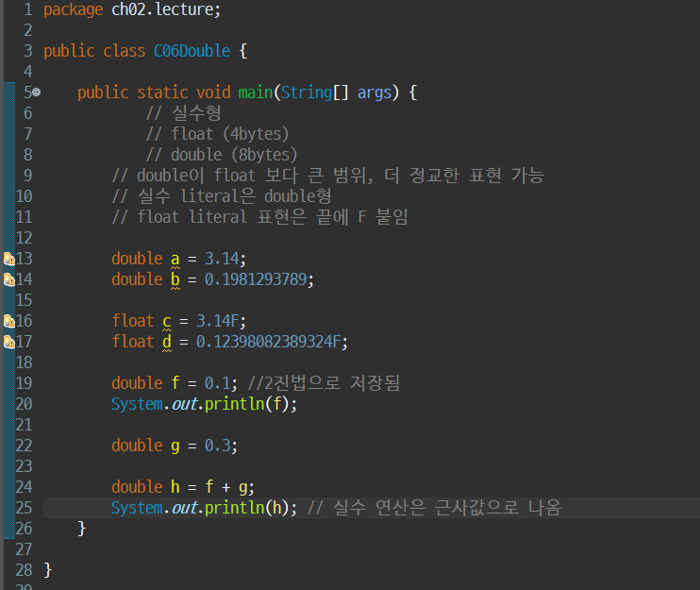This screenshot has height=590, width=700.
Task: Click comment '//2진법으로 저장됨'
Action: pos(324,383)
